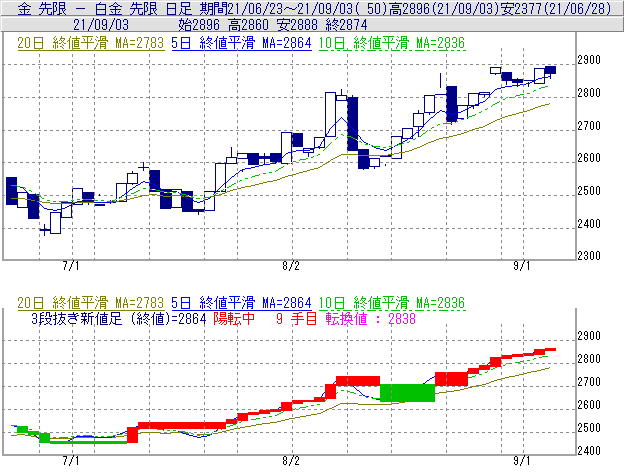The image size is (624, 475).
Task: Click the 2600 axis label on the upper chart
Action: coord(589,158)
